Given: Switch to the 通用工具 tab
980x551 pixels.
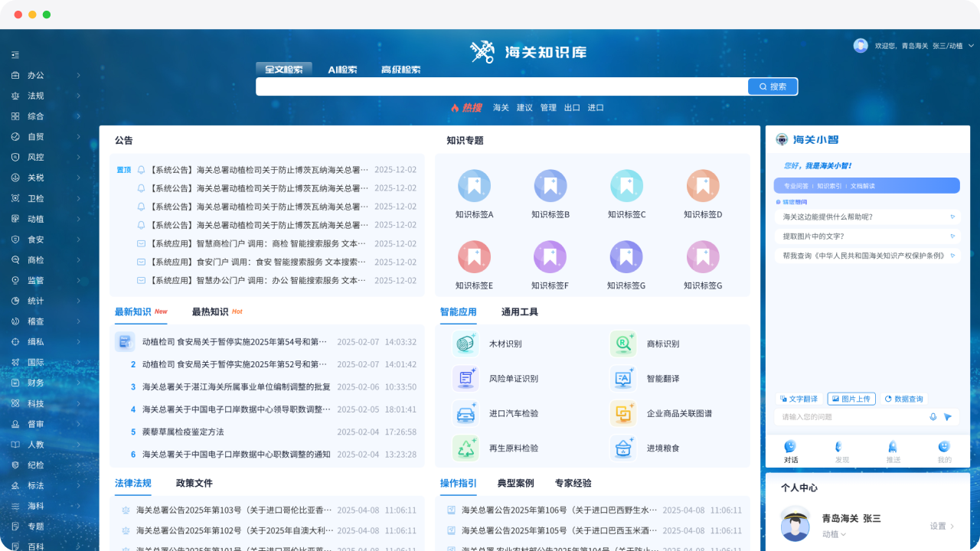Looking at the screenshot, I should click(x=520, y=312).
